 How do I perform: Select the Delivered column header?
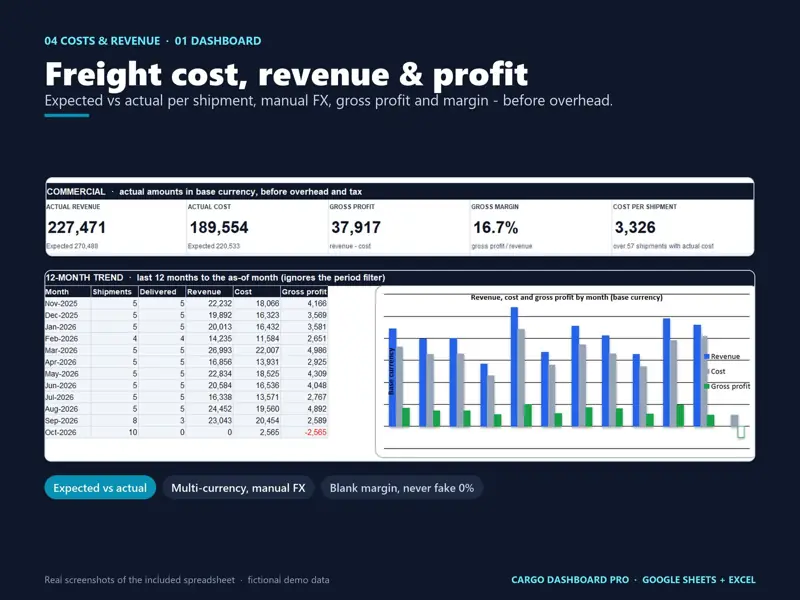point(162,292)
